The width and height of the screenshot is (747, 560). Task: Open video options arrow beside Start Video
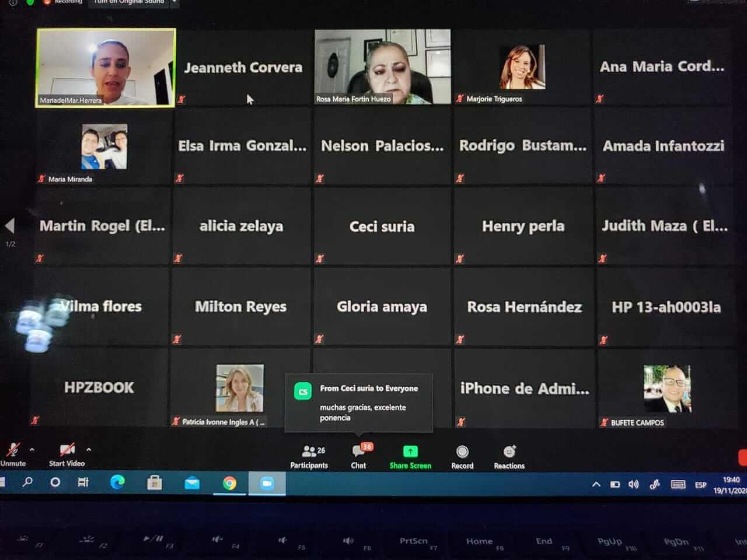89,450
